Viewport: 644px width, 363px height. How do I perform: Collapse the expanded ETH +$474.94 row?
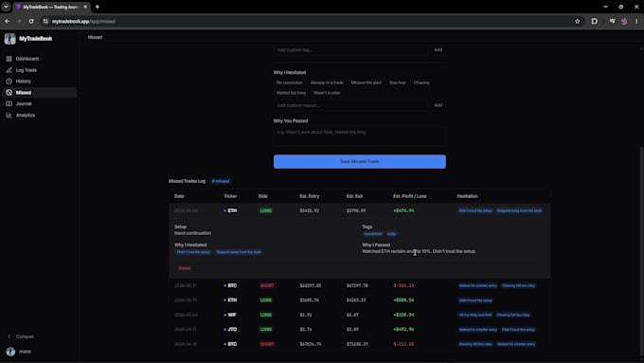pyautogui.click(x=359, y=210)
